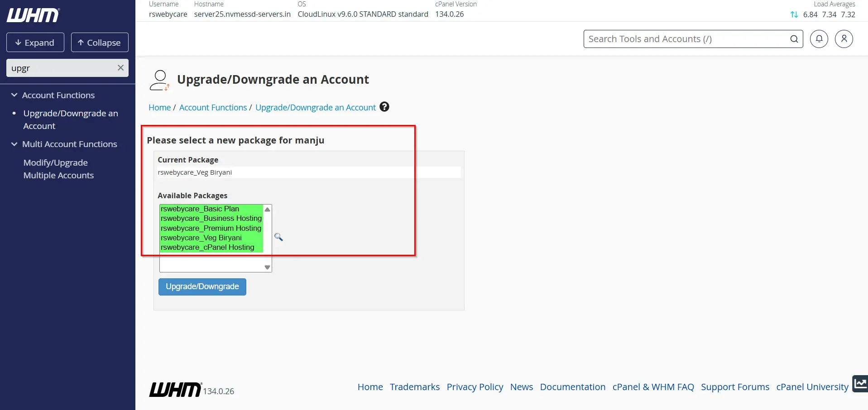Click the Upgrade/Downgrade button
Screen dimensions: 868x410
click(202, 286)
